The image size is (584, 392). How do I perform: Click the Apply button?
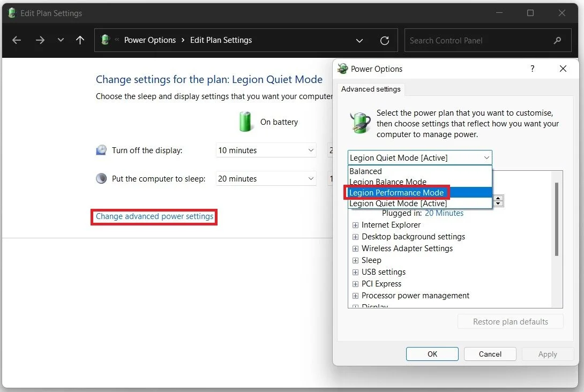(547, 354)
